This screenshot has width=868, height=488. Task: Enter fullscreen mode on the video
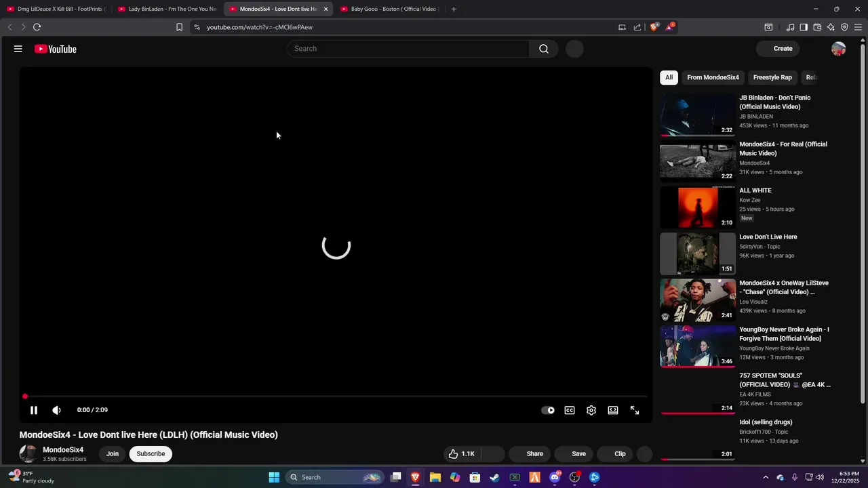coord(635,410)
